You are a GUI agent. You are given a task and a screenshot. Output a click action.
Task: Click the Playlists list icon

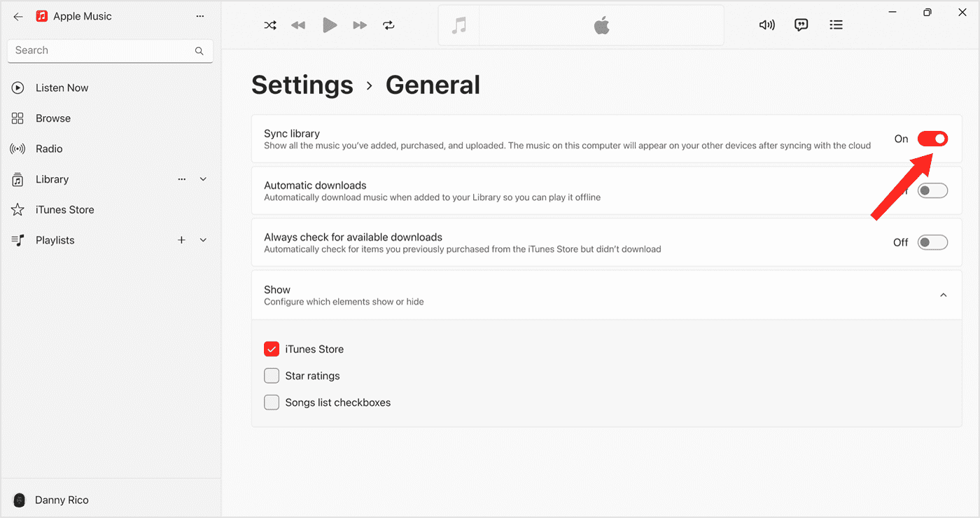pos(18,240)
